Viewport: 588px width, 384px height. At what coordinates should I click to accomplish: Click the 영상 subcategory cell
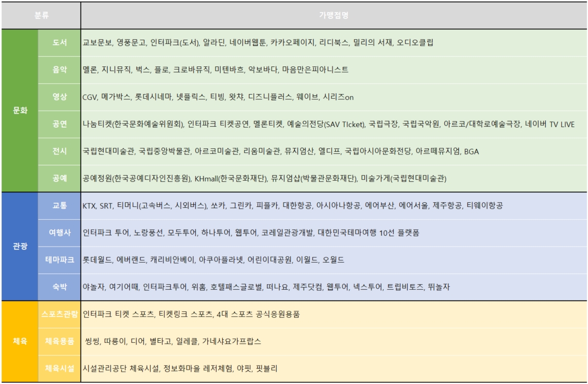(x=59, y=97)
